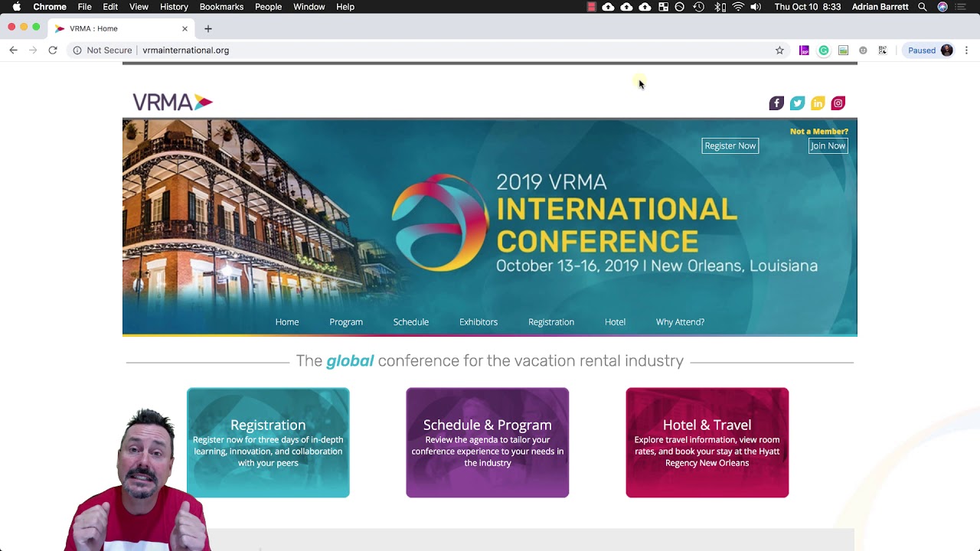
Task: Click the Not a Member? text
Action: (819, 132)
